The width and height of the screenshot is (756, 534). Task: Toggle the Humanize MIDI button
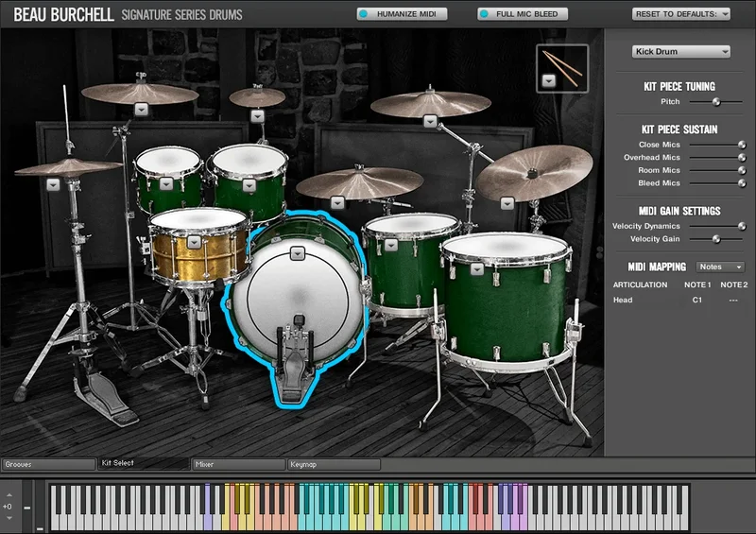[x=403, y=14]
